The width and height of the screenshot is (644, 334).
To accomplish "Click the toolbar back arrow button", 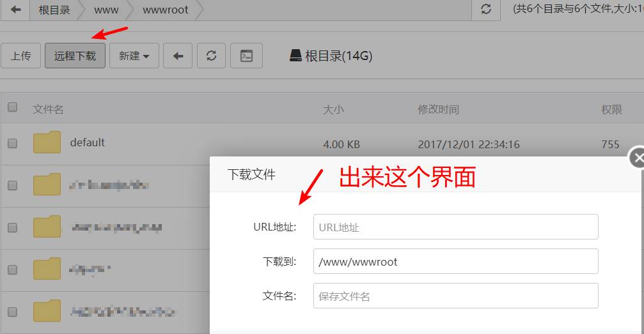I will click(178, 56).
